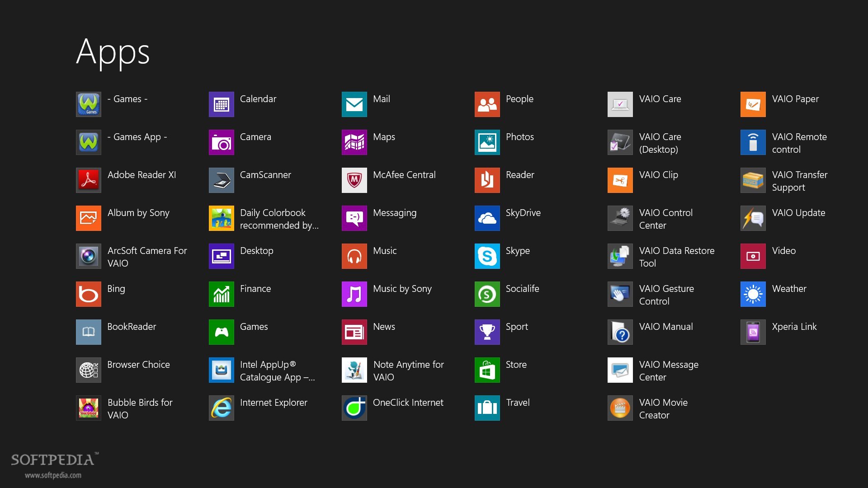
Task: Launch the Skype icon
Action: (x=487, y=256)
